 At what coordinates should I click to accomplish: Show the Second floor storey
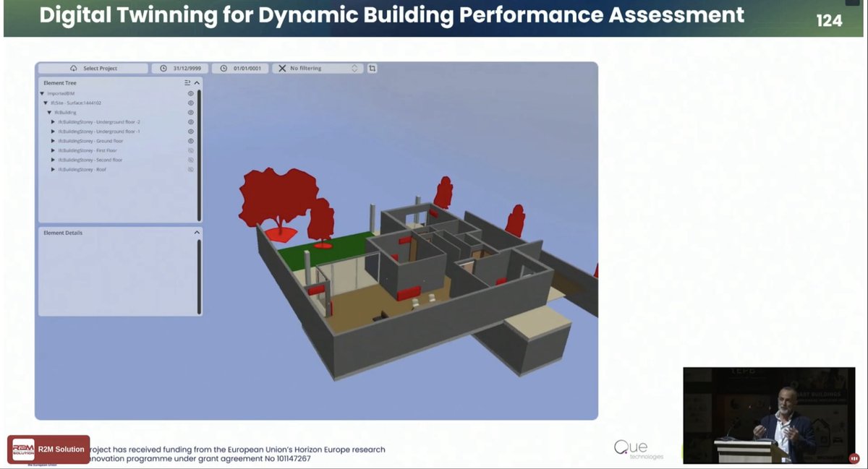(x=191, y=160)
